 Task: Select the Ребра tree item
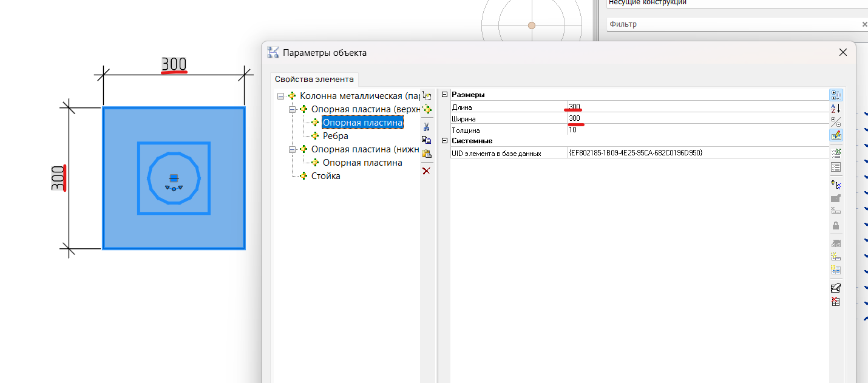point(335,136)
